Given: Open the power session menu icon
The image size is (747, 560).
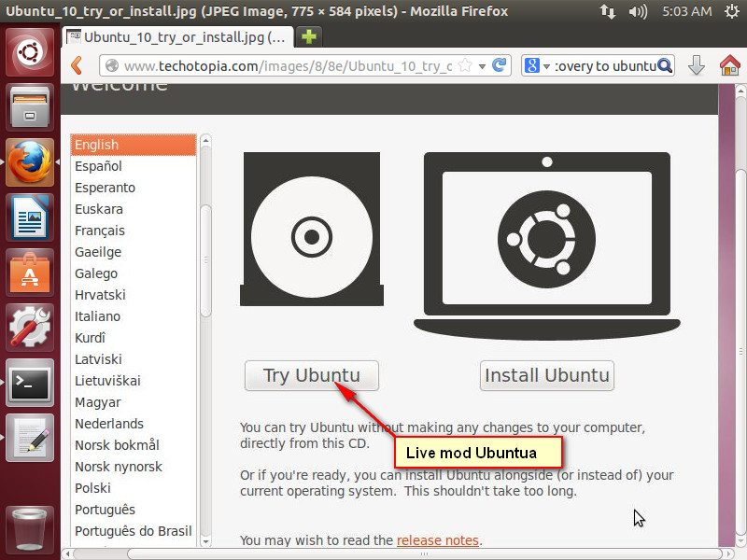Looking at the screenshot, I should [x=732, y=11].
